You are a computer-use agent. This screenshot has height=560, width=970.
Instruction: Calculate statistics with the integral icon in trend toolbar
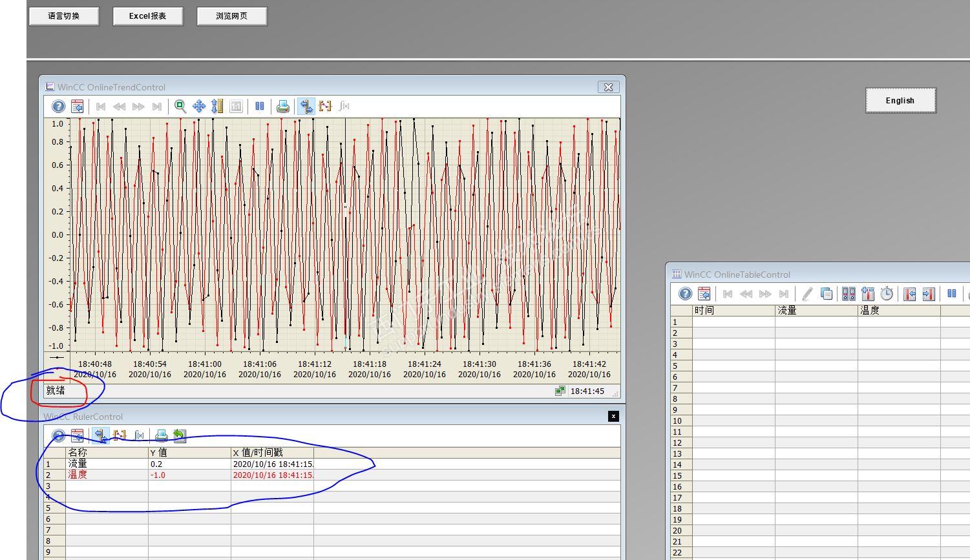click(x=344, y=107)
